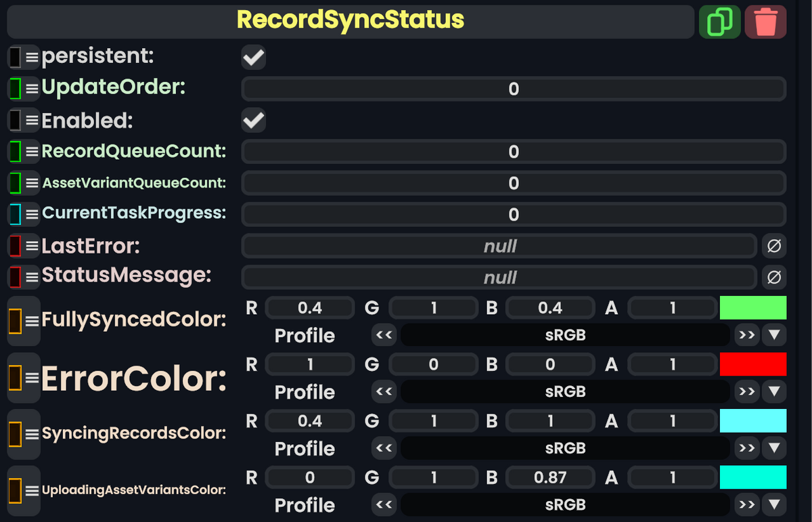The height and width of the screenshot is (522, 812).
Task: Disable the Enabled checkbox
Action: point(253,121)
